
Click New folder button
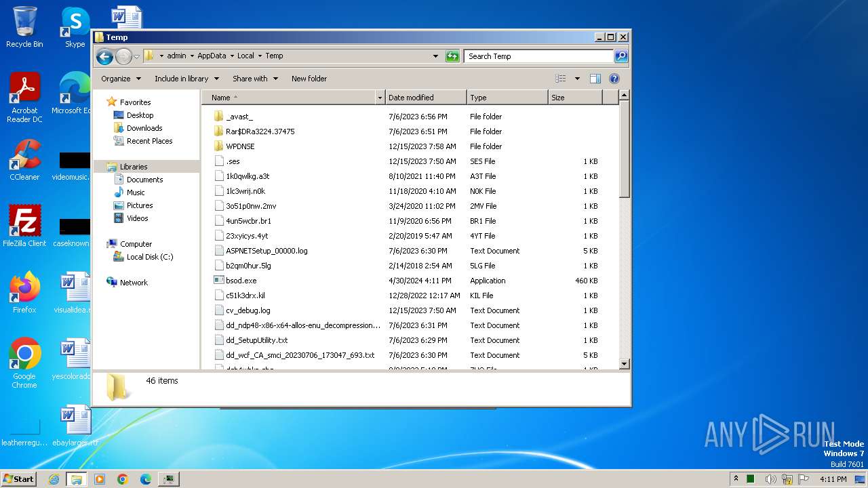click(309, 79)
